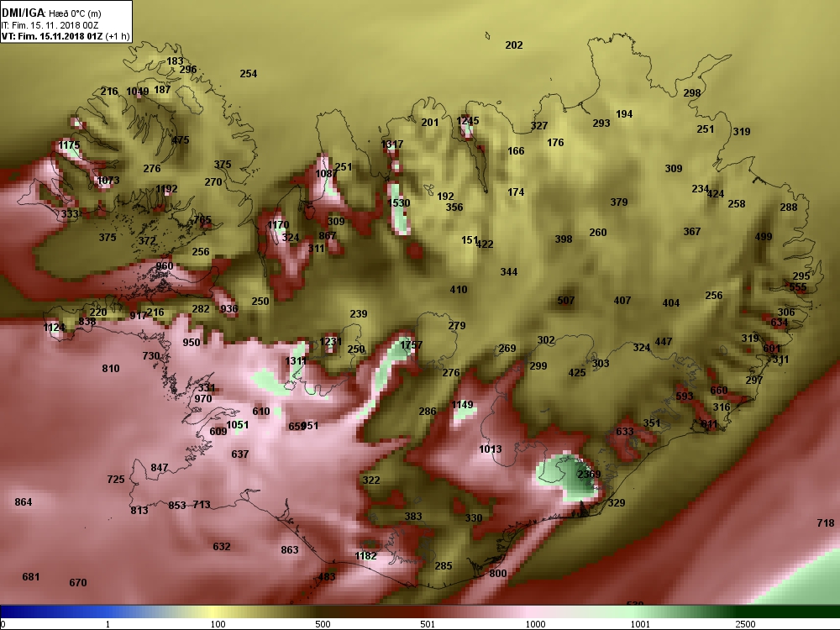Image resolution: width=840 pixels, height=630 pixels.
Task: Click the map value 1013
Action: click(491, 449)
